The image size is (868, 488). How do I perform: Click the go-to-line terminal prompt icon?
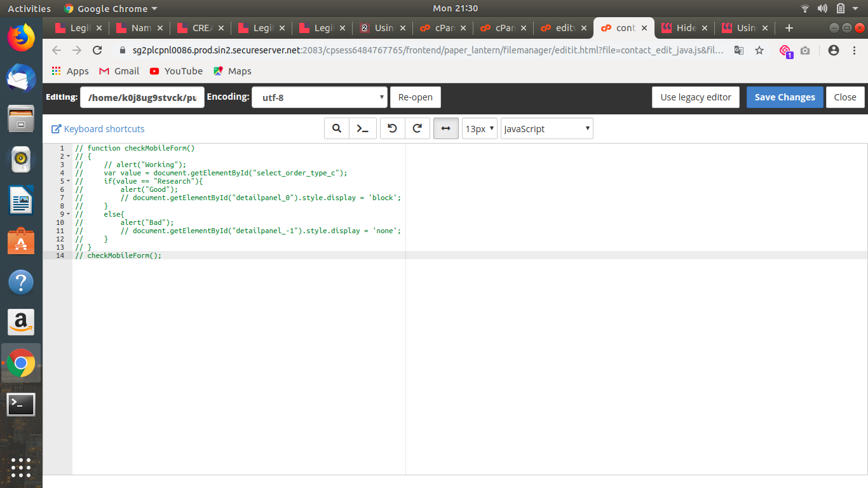[x=363, y=128]
